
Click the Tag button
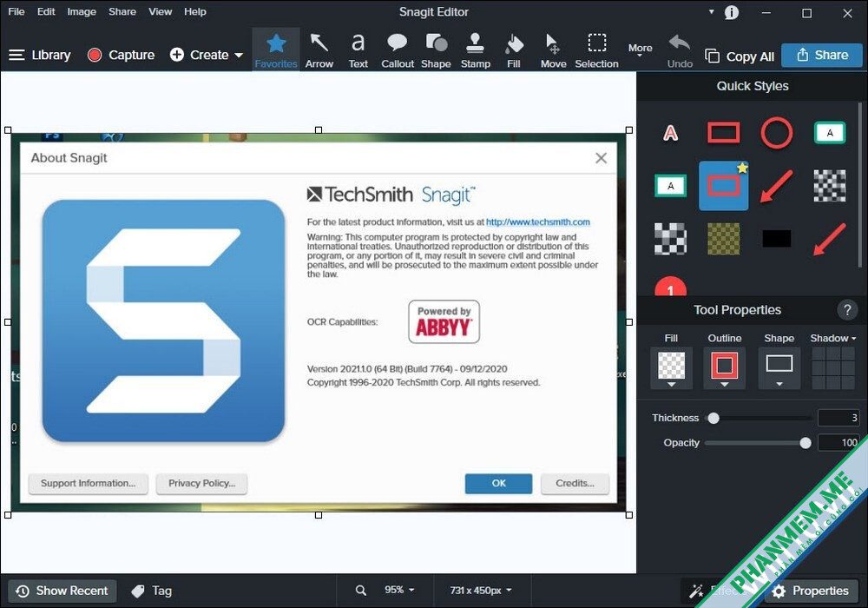click(152, 591)
